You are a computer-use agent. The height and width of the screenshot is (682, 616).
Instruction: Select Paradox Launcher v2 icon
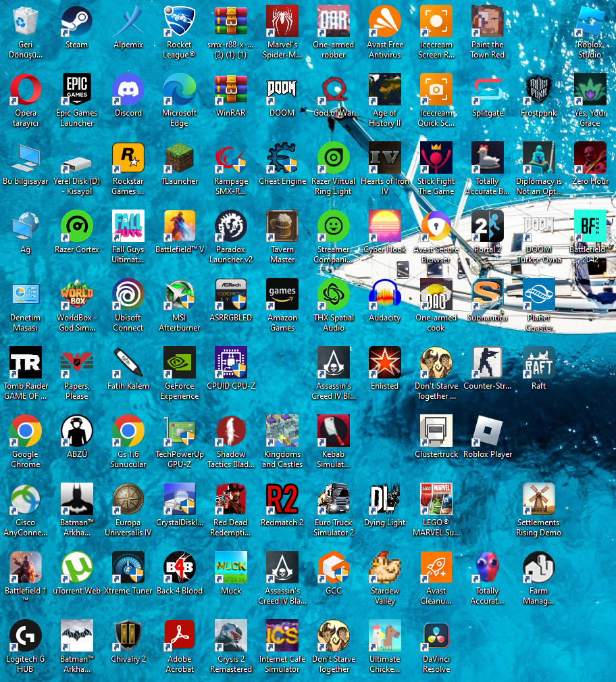230,226
